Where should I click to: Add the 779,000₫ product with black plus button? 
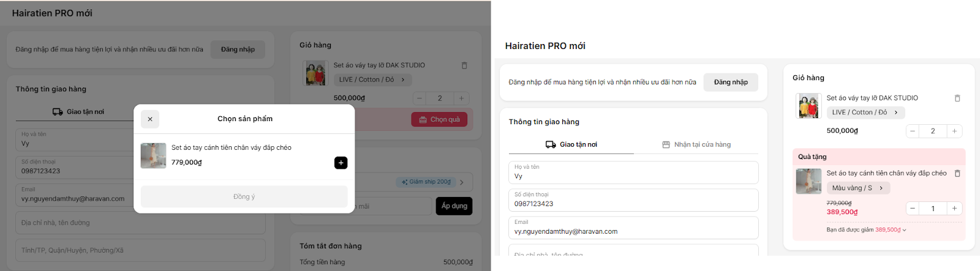(341, 163)
